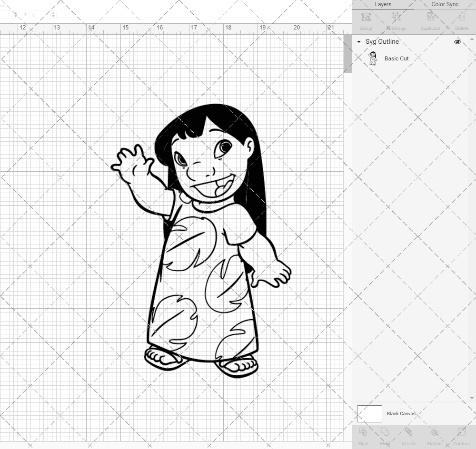Hide the Svg Outline group with the eye icon
476x449 pixels.
click(x=457, y=42)
